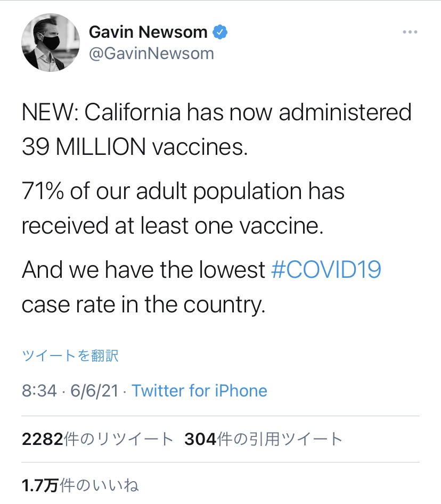Click the 6/6/21 date

coord(95,391)
